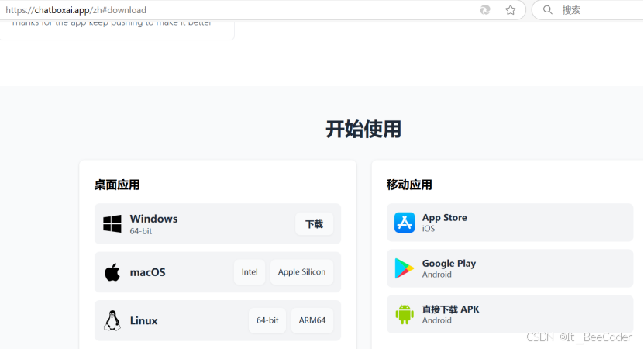Click the Linux penguin icon
Image resolution: width=644 pixels, height=349 pixels.
[112, 320]
